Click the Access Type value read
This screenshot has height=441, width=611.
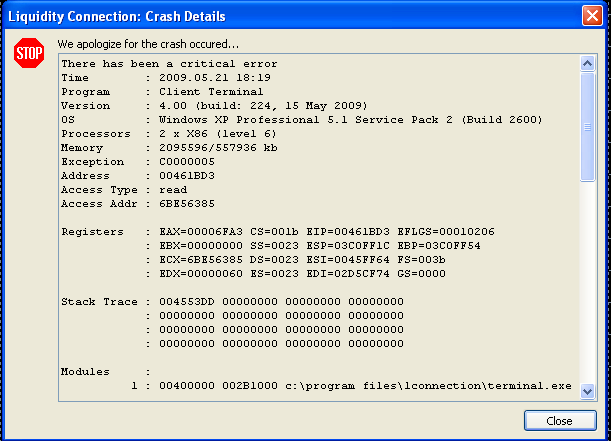click(x=173, y=190)
